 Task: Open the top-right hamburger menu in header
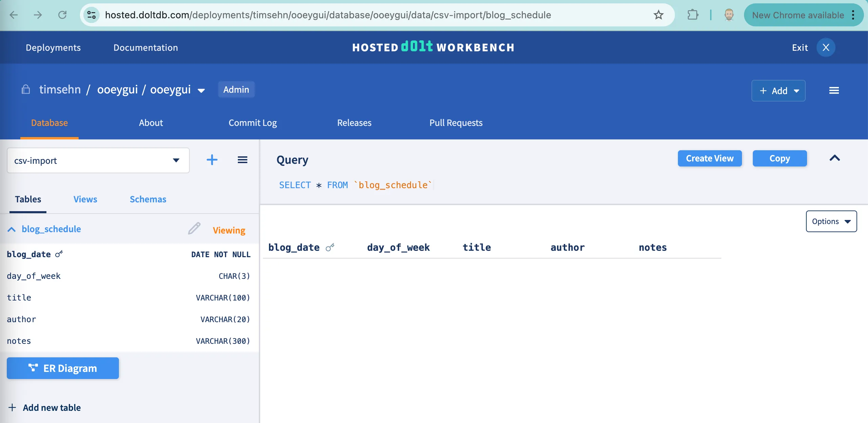click(834, 90)
